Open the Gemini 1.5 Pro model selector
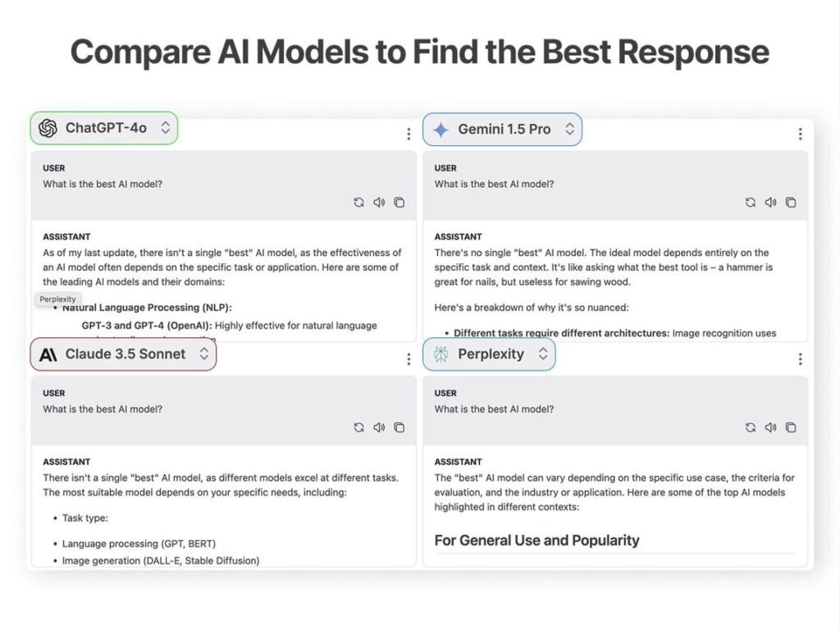This screenshot has width=840, height=631. (x=571, y=129)
